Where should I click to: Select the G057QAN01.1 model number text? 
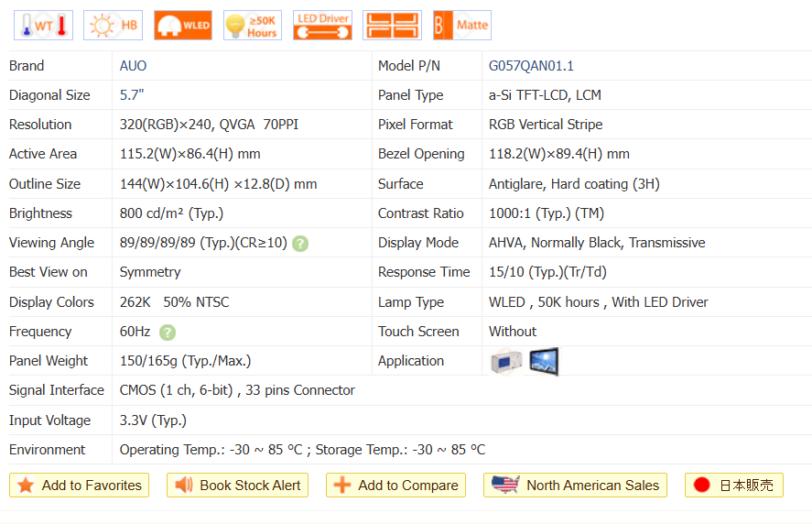[x=531, y=66]
